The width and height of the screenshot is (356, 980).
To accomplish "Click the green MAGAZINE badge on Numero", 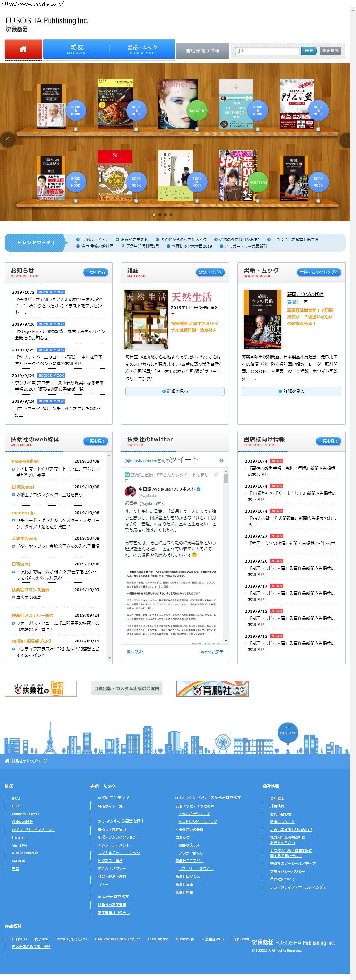I will [x=197, y=111].
